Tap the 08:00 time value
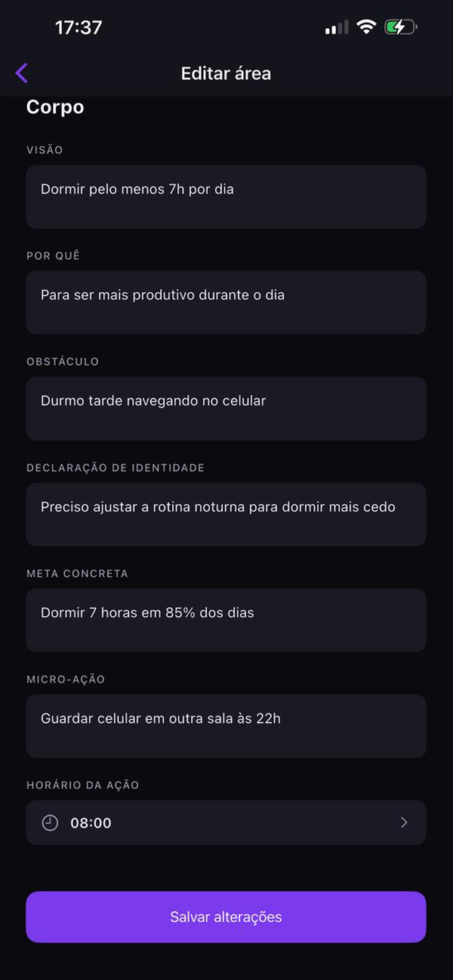This screenshot has height=980, width=453. [91, 823]
